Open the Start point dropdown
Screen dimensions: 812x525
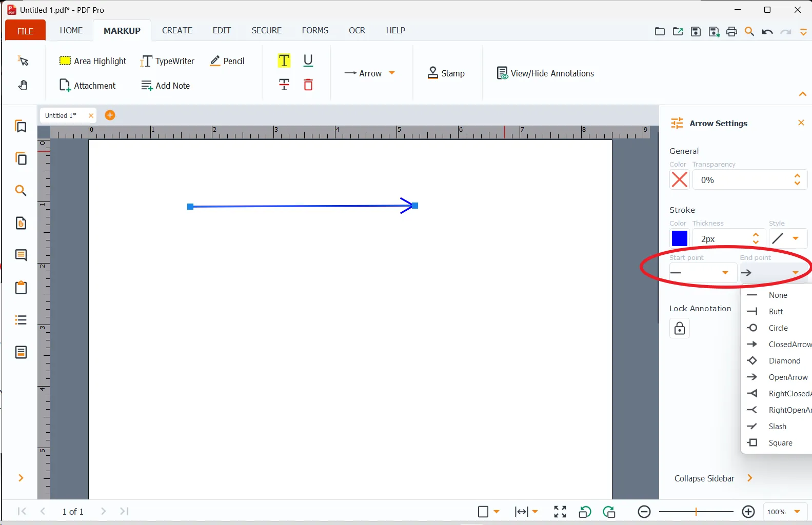tap(703, 273)
